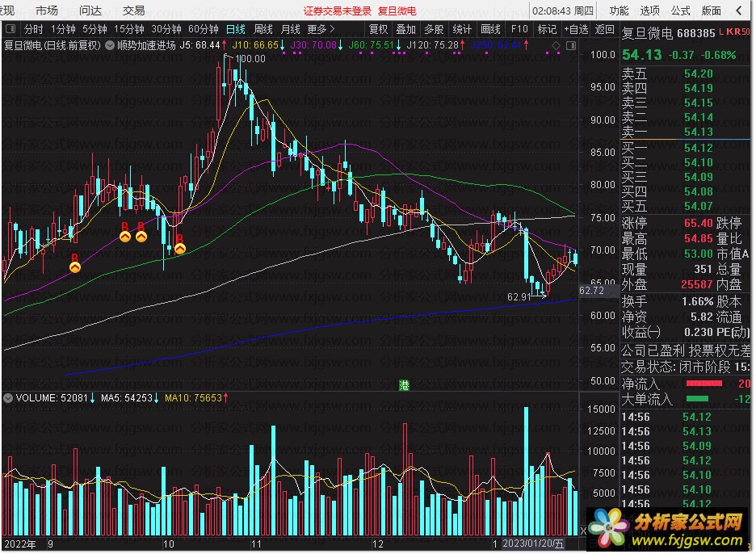756x554 pixels.
Task: Switch to 30分钟 chart period
Action: click(x=166, y=29)
